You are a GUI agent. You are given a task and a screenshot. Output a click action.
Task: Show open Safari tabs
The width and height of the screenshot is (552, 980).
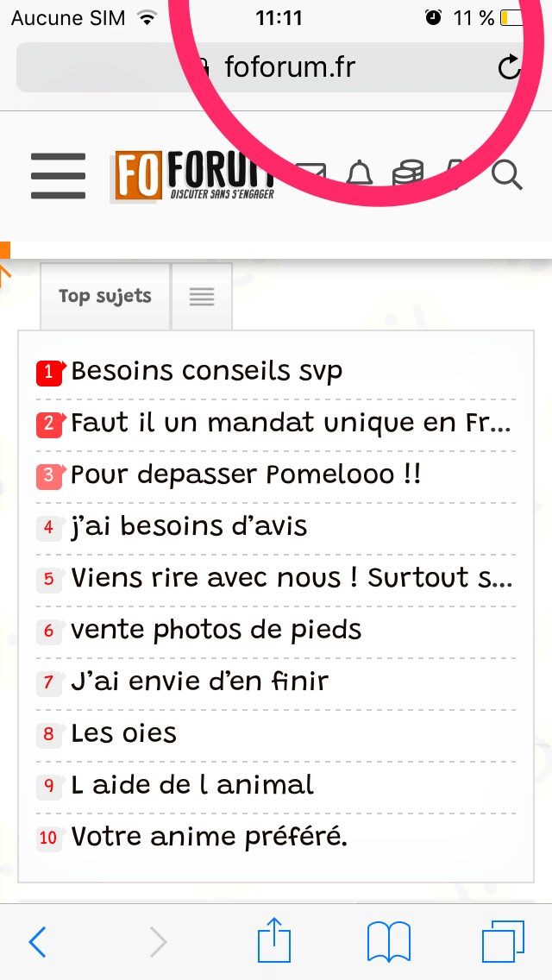pyautogui.click(x=503, y=941)
